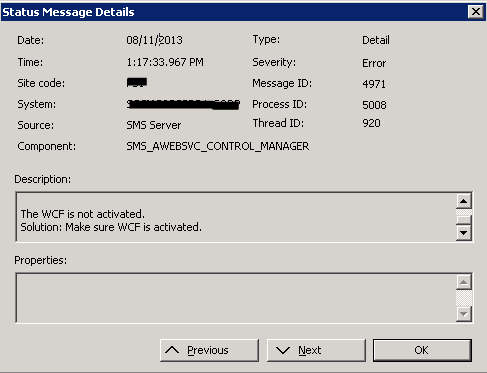Click the 'Type:' label
The height and width of the screenshot is (373, 487).
click(266, 39)
